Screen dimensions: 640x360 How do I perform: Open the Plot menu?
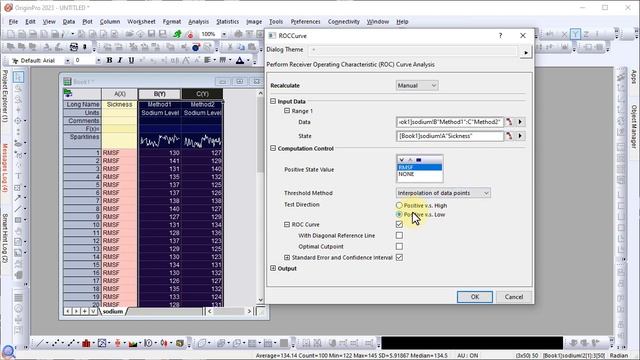[x=87, y=22]
